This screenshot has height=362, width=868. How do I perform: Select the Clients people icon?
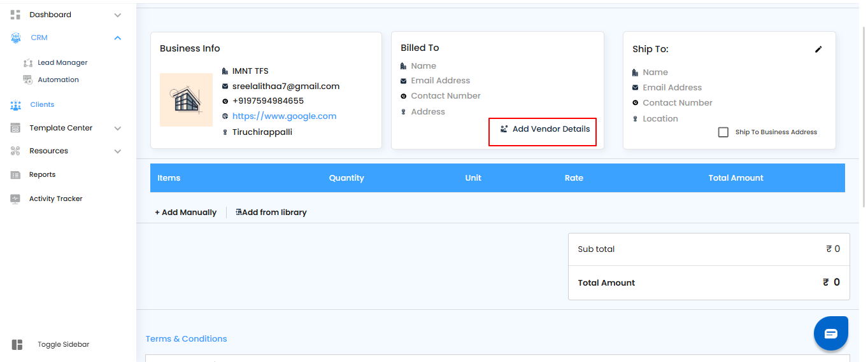16,105
